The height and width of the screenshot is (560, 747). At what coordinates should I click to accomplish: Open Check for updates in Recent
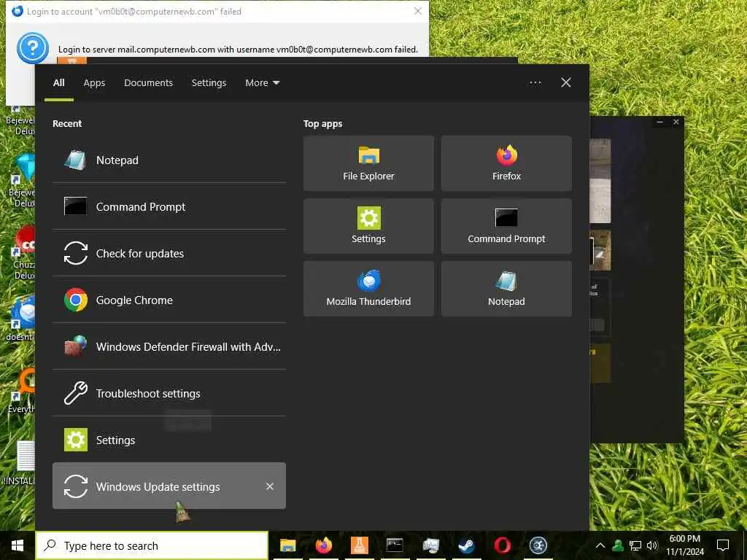(169, 253)
